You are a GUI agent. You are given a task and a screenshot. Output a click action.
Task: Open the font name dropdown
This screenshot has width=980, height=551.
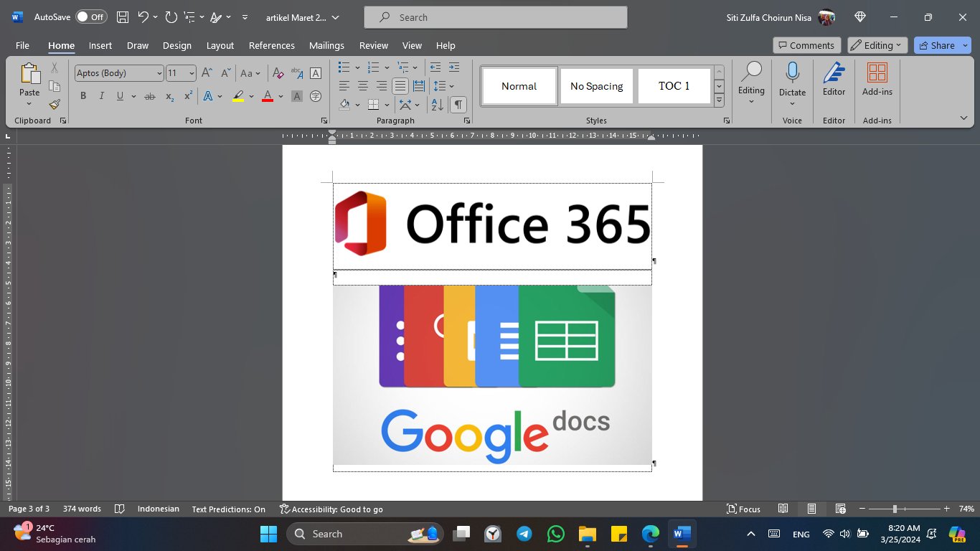tap(160, 73)
